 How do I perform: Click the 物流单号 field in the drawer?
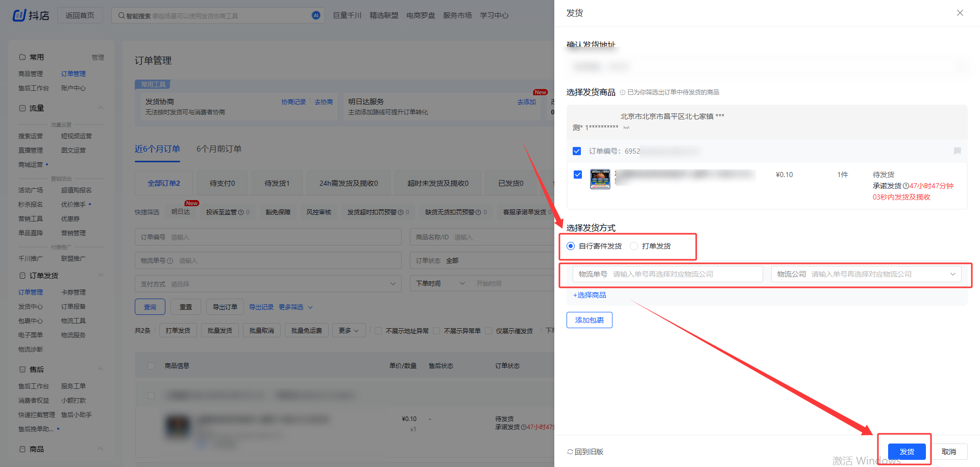point(668,274)
